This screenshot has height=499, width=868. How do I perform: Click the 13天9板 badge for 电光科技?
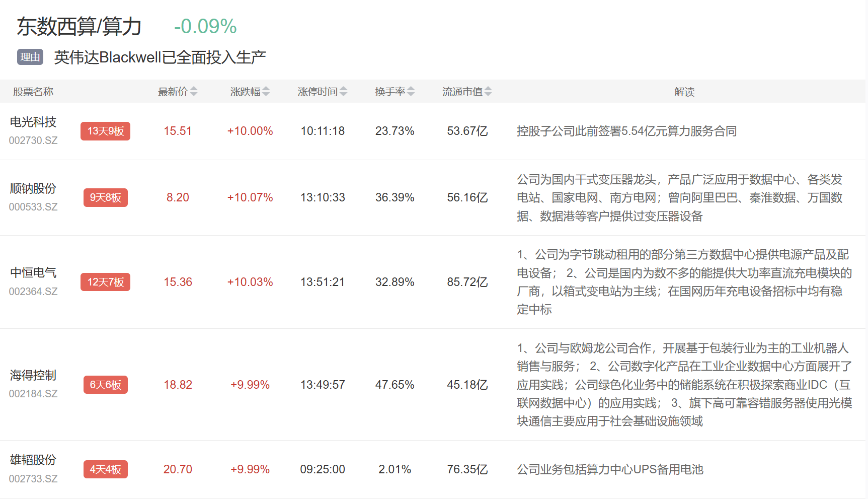105,131
